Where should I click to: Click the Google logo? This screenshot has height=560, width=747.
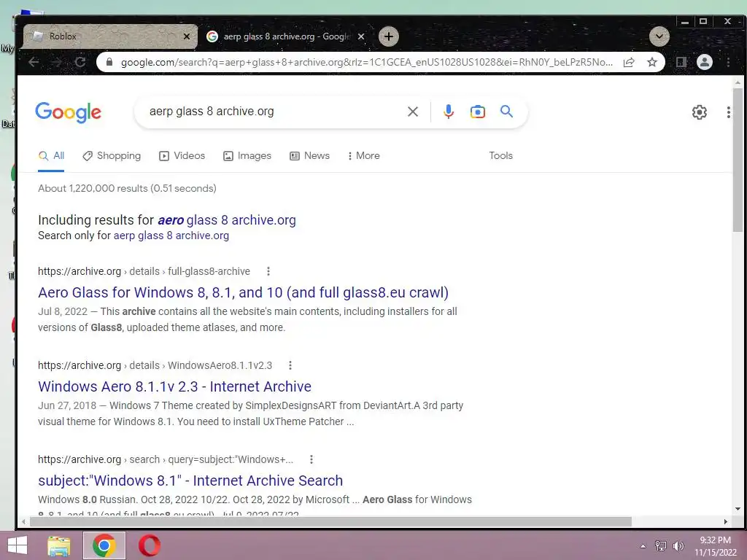68,112
